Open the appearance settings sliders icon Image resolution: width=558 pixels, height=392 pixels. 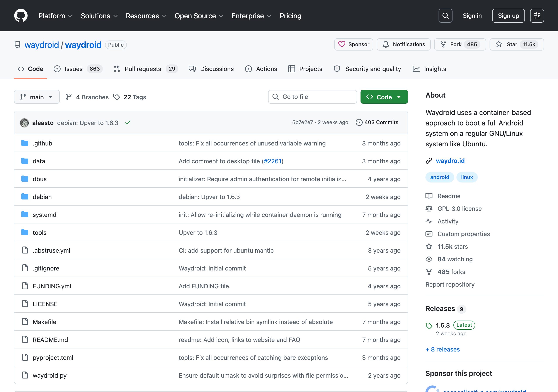click(x=537, y=16)
